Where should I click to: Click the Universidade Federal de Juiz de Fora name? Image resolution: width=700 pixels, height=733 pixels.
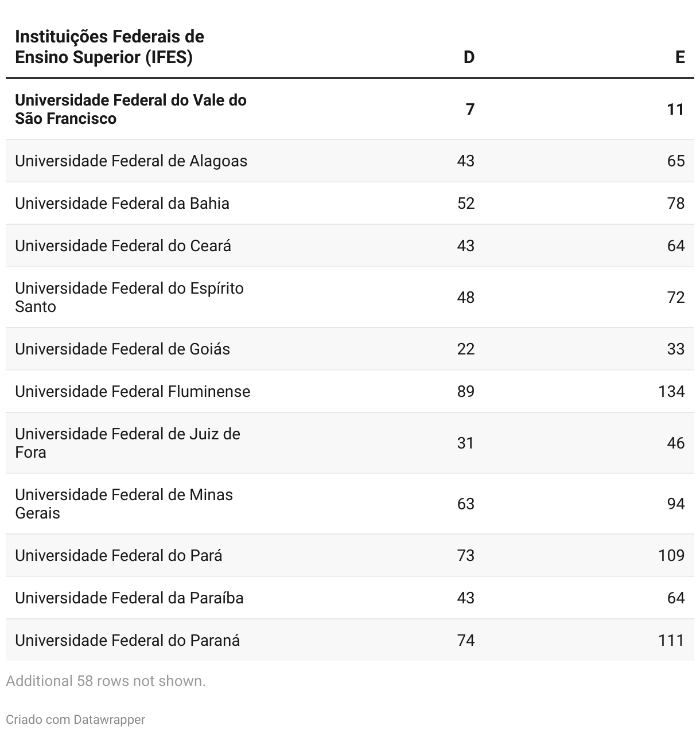127,443
